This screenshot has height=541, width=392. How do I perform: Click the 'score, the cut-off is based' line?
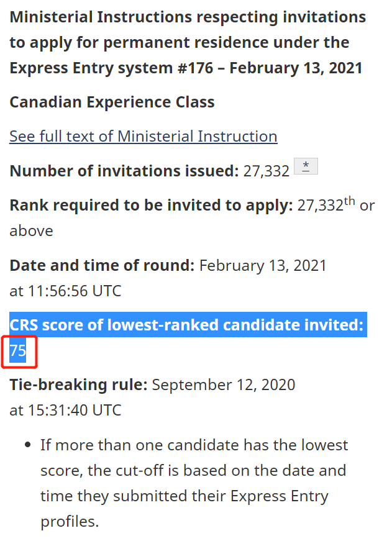coord(193,471)
